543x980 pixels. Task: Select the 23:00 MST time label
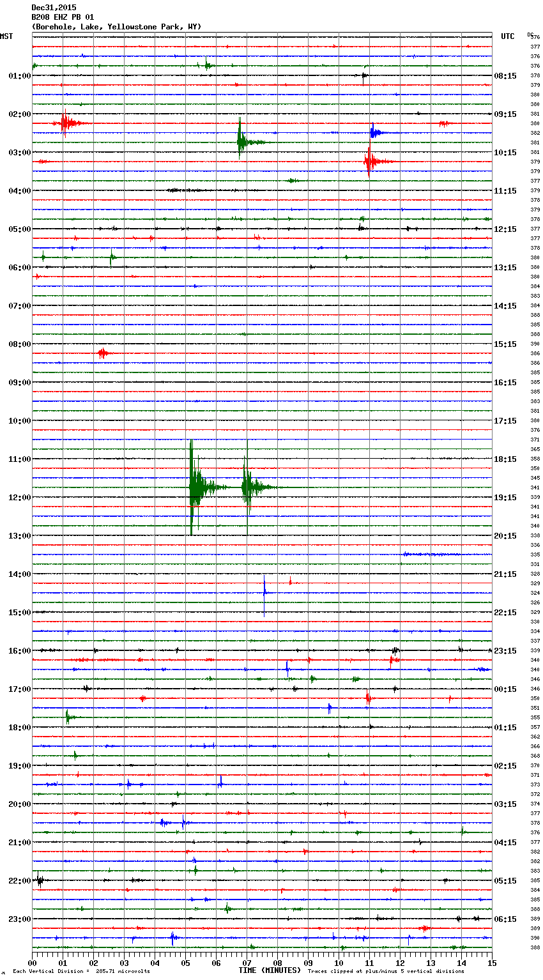(x=20, y=919)
